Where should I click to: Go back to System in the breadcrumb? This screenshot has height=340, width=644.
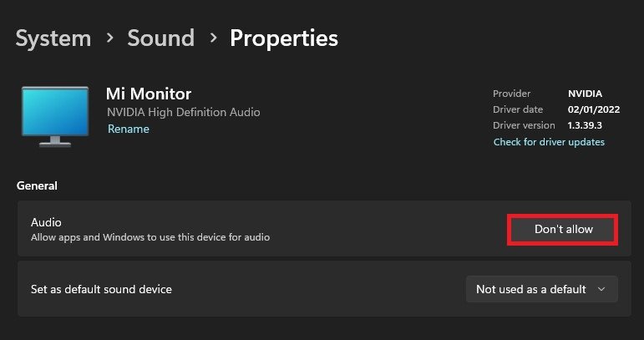[x=53, y=38]
